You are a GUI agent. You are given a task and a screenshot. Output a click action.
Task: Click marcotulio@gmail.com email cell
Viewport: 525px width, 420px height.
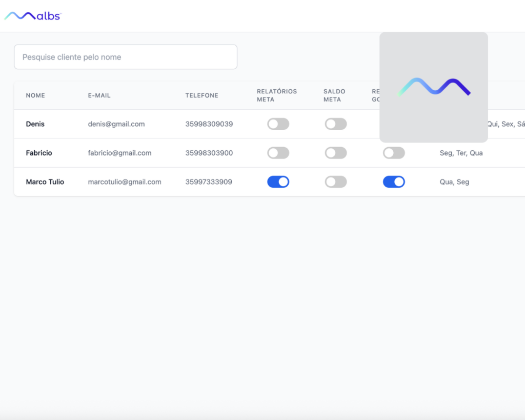(x=125, y=182)
